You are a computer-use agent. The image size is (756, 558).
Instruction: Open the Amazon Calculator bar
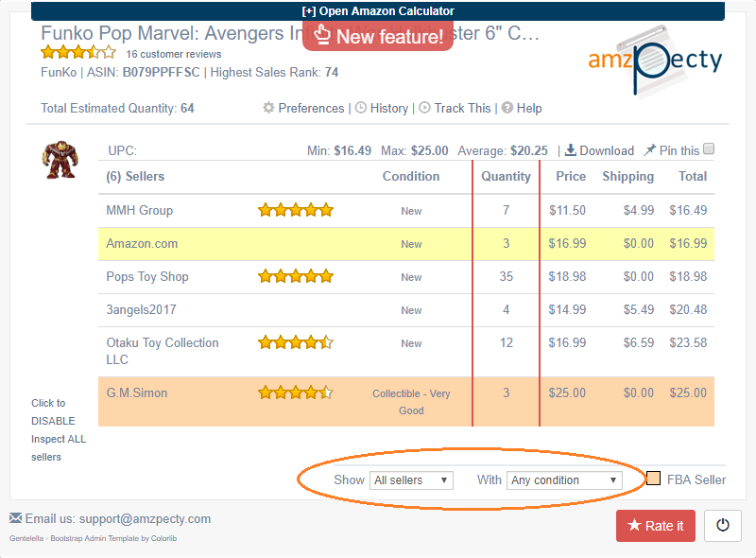pos(377,10)
